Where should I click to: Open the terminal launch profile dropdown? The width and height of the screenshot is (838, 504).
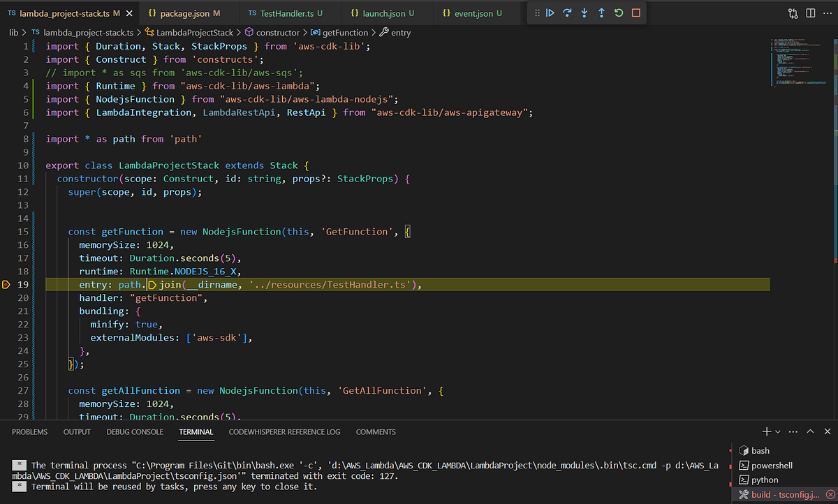point(779,432)
